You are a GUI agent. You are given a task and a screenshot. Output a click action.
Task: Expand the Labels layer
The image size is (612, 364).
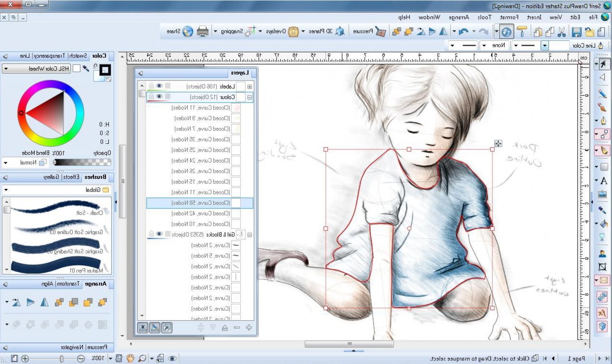250,87
